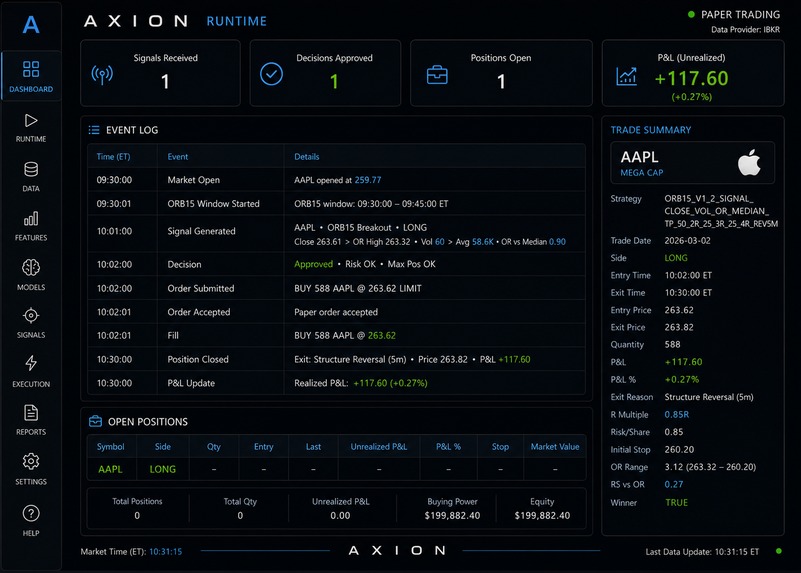Click the BUY 588 AAPL @ 263.62 LIMIT detail

click(x=358, y=289)
